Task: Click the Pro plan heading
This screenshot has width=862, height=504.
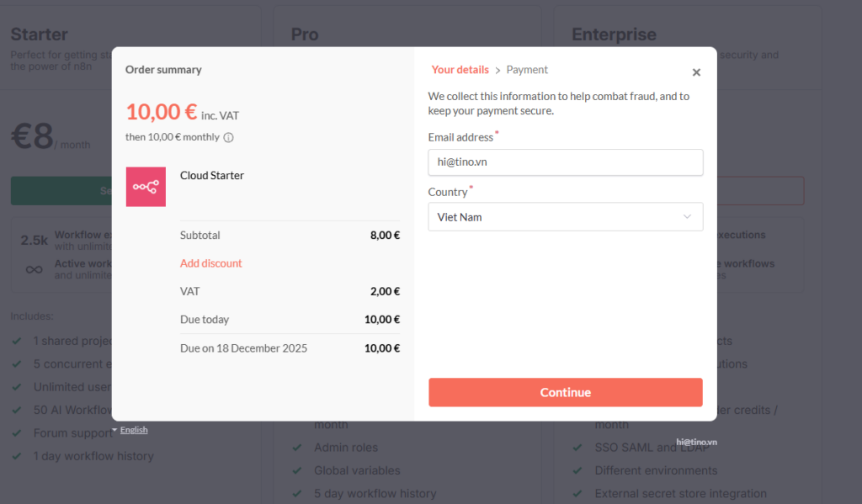Action: click(305, 34)
